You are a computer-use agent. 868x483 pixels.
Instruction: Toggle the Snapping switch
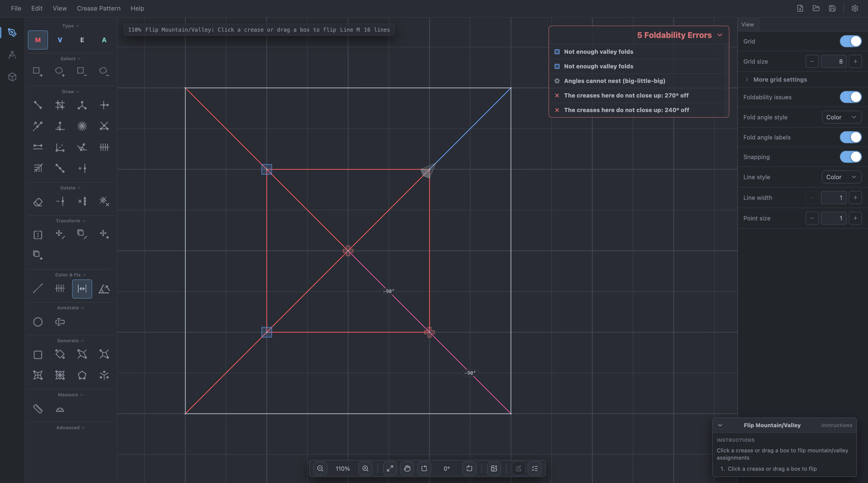[x=850, y=157]
